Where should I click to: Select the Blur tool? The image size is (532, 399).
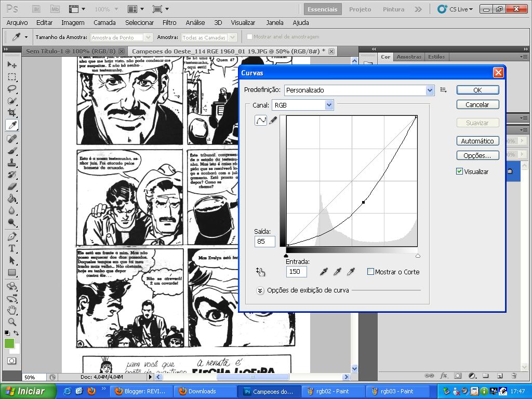[12, 210]
